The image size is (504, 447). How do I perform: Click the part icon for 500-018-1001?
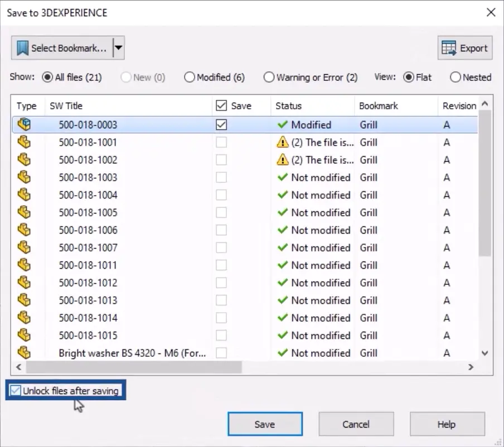pos(24,142)
